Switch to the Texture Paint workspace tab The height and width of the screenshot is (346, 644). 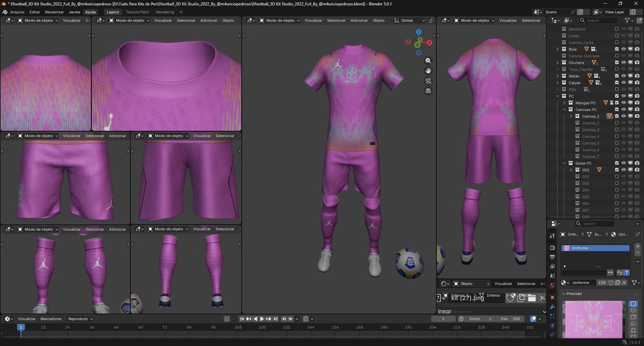(x=137, y=12)
